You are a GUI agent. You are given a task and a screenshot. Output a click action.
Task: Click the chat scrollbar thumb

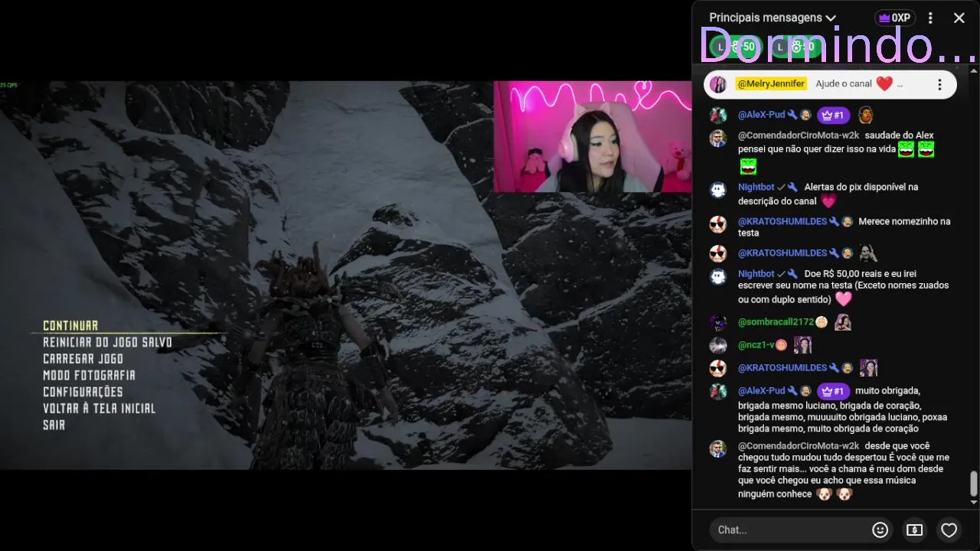point(974,484)
